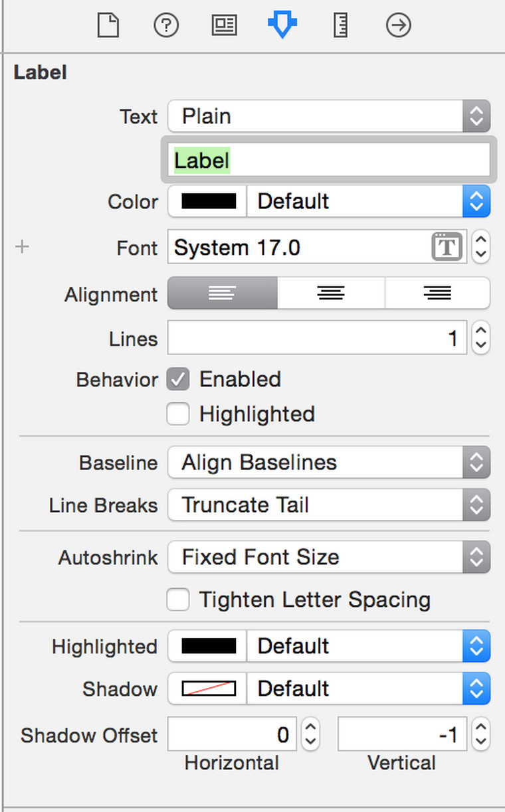Open the Quick Help inspector
The height and width of the screenshot is (812, 505).
click(166, 26)
